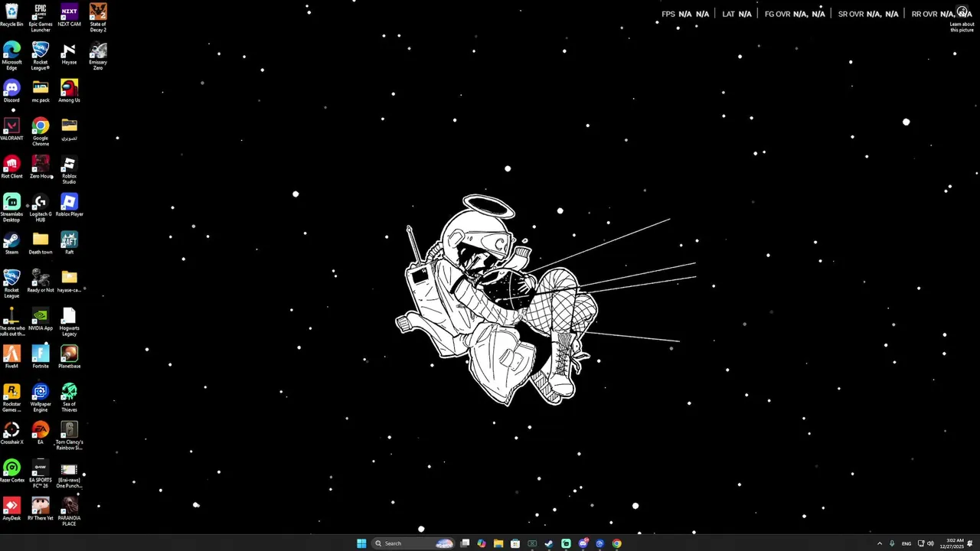
Task: Show hidden system tray icons
Action: point(879,543)
